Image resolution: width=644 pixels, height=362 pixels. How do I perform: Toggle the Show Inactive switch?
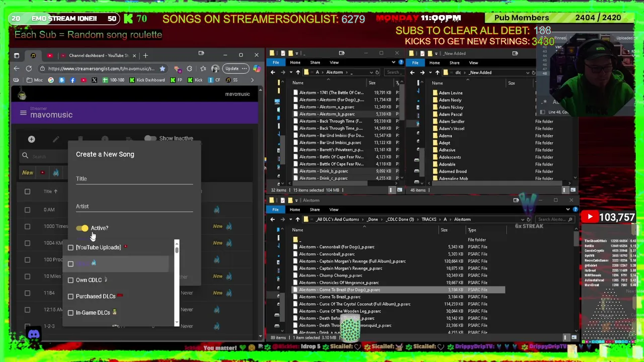pos(150,138)
